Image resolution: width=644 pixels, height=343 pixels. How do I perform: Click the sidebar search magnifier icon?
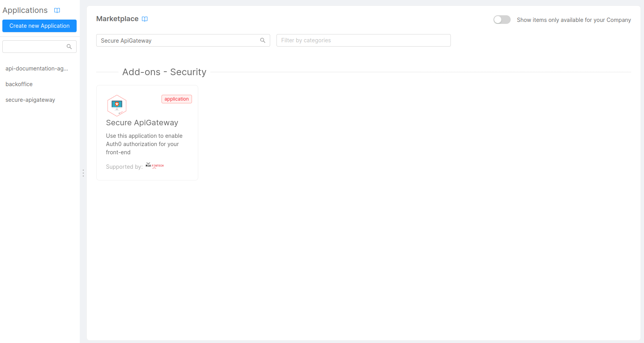coord(69,47)
